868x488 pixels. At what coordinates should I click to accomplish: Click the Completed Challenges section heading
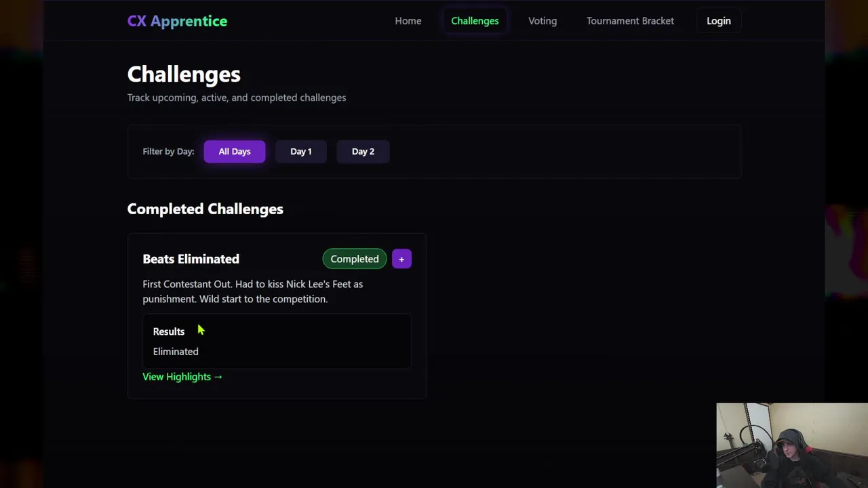pos(205,209)
